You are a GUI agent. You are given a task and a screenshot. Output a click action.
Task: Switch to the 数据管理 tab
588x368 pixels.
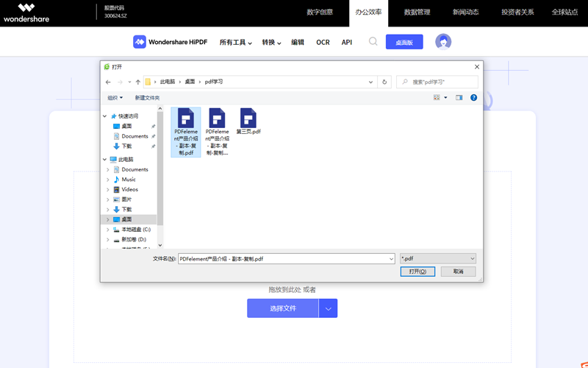pyautogui.click(x=417, y=13)
